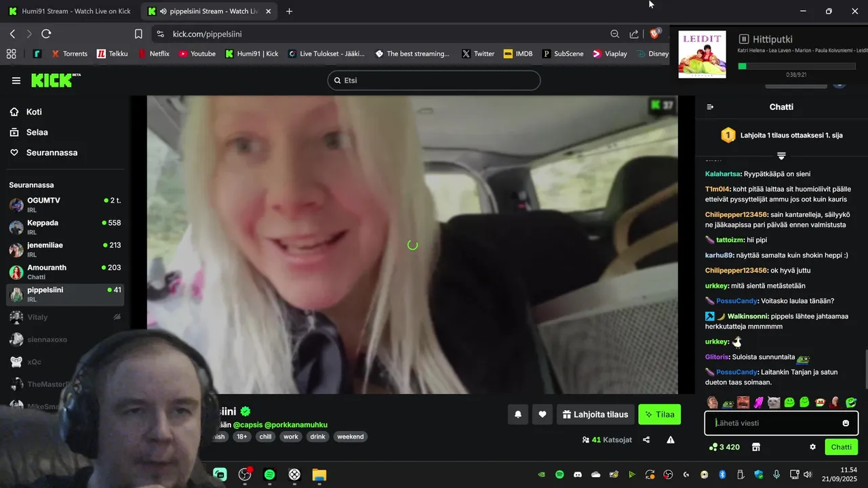The image size is (868, 488).
Task: Click the address bar URL
Action: (207, 34)
